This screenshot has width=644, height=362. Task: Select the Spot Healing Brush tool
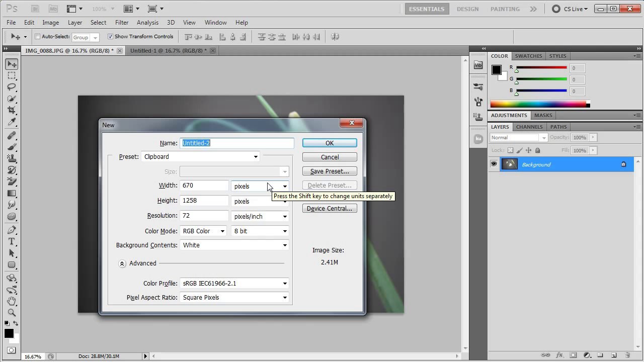(x=12, y=136)
